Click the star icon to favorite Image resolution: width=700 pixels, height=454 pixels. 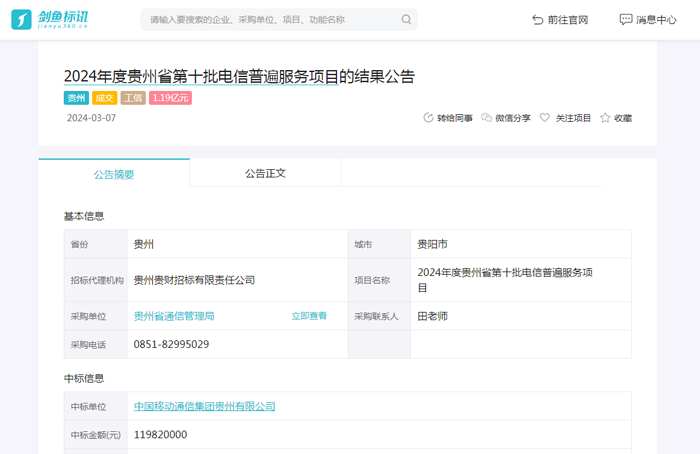[x=605, y=118]
